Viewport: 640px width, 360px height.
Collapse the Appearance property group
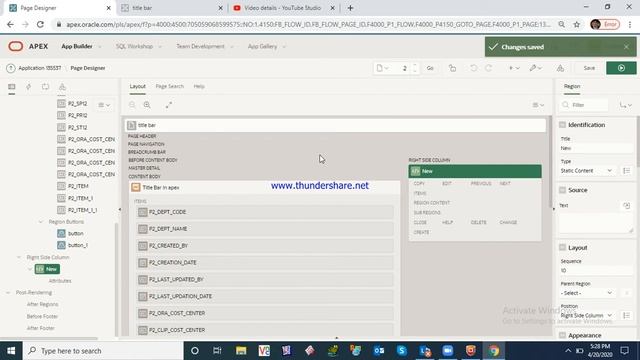click(562, 335)
